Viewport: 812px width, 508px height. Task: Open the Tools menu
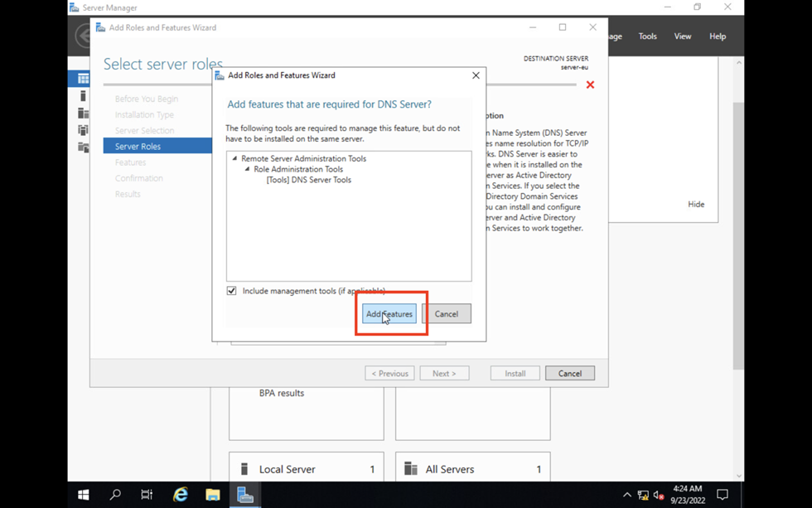pyautogui.click(x=647, y=36)
